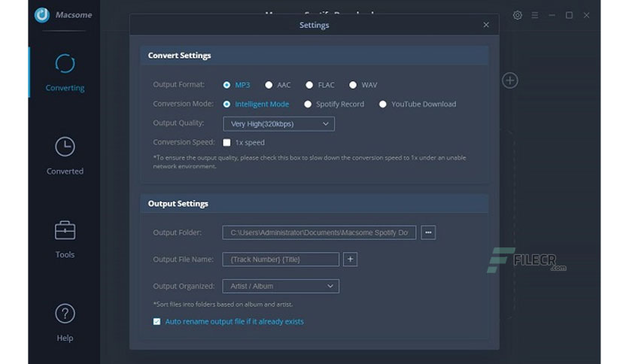Choose YouTube Download conversion mode
Viewport: 629px width, 364px height.
(x=383, y=105)
